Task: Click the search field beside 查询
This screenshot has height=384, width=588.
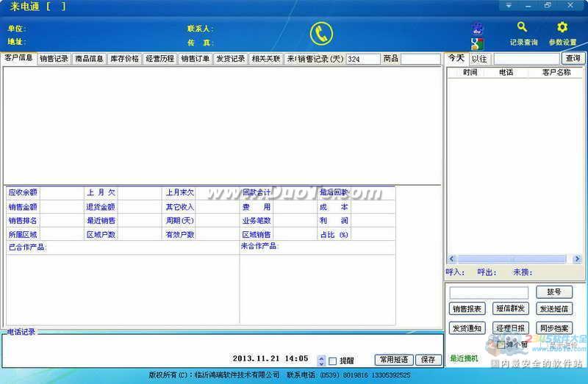Action: pos(526,59)
